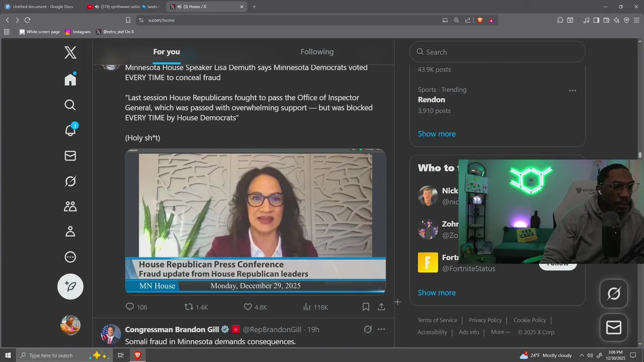View analytics showing 118K views
This screenshot has width=644, height=362.
point(315,307)
